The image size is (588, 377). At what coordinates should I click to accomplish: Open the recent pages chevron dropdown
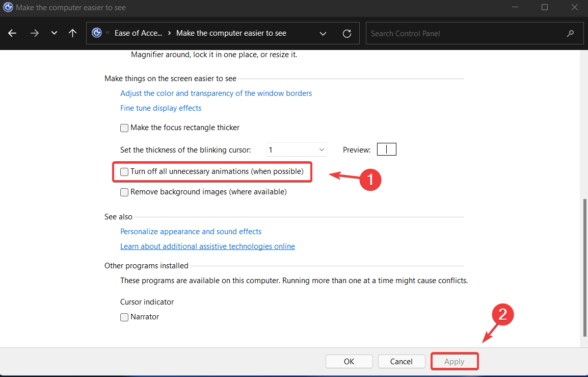coord(54,33)
